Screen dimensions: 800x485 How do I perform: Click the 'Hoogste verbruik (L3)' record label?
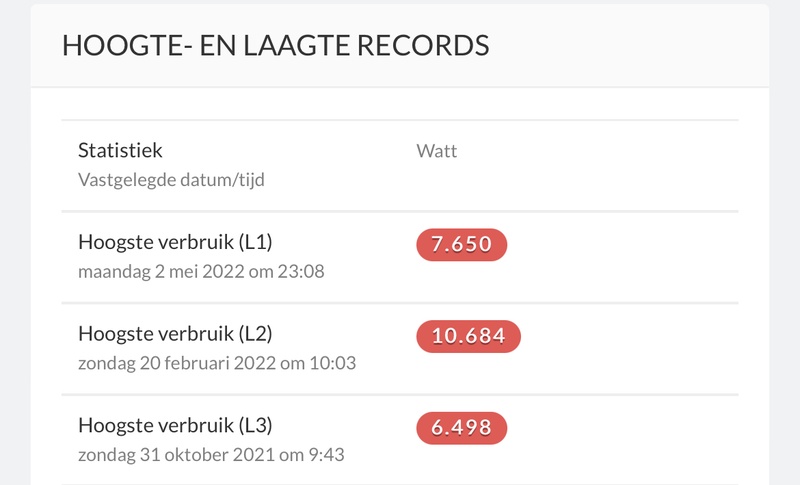coord(175,425)
